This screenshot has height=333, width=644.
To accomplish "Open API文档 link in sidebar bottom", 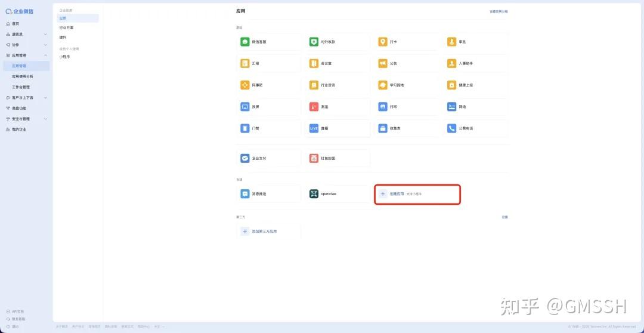I will click(15, 312).
